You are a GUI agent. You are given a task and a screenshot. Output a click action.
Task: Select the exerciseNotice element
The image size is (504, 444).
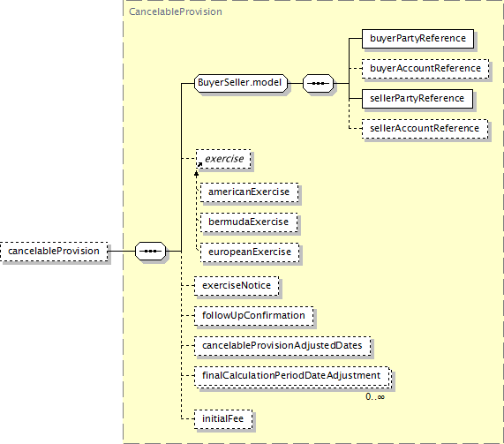237,286
